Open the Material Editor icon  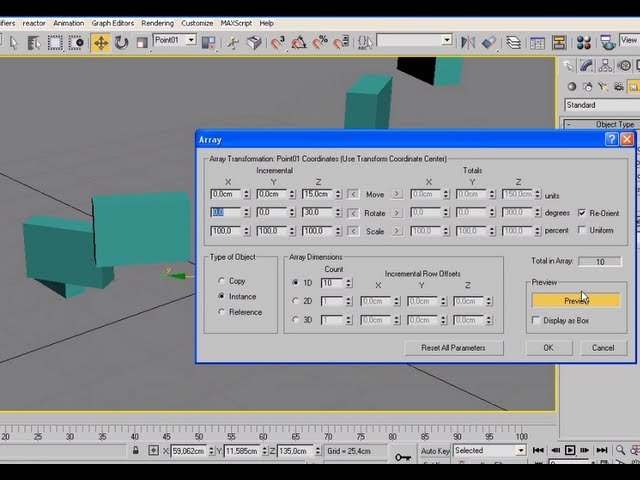[584, 42]
